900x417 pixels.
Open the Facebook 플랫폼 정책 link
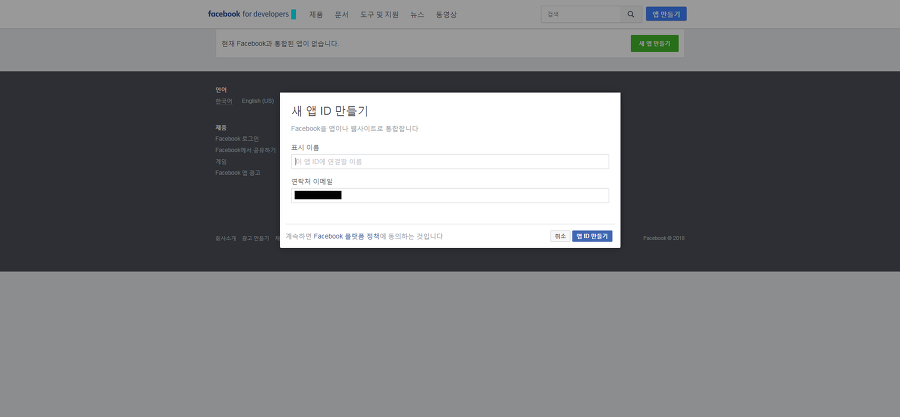click(x=347, y=236)
